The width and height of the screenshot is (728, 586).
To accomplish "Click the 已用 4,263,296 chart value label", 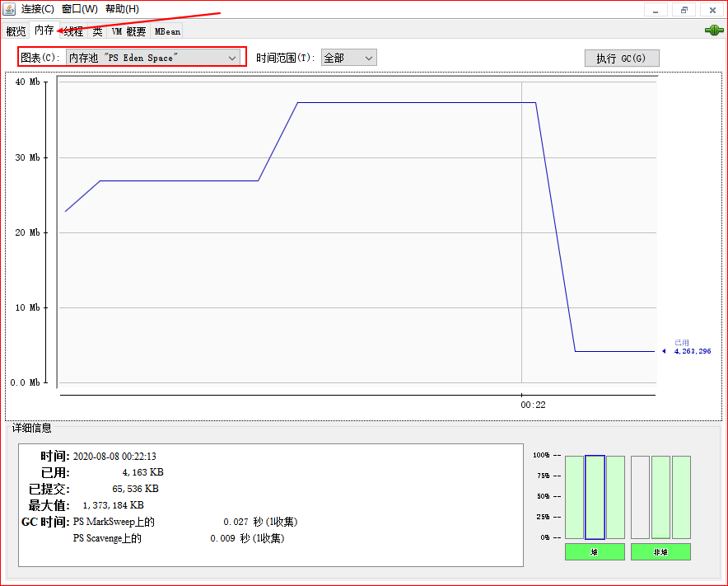I will [693, 347].
